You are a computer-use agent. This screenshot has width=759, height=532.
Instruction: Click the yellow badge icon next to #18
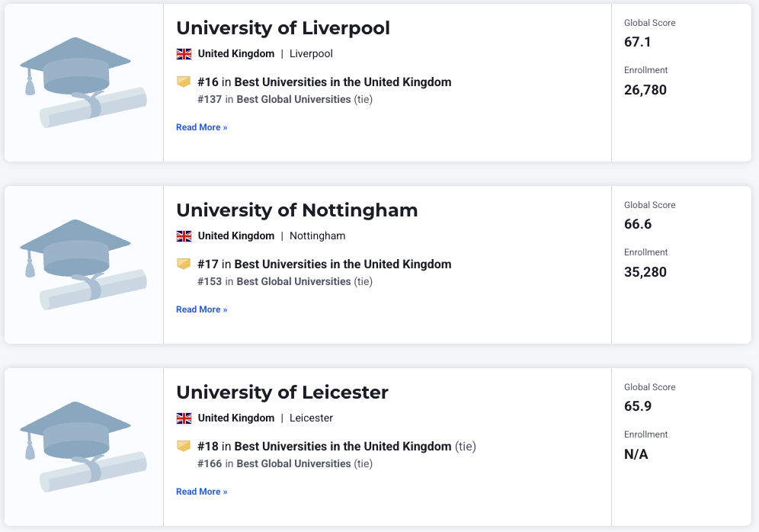pos(184,446)
